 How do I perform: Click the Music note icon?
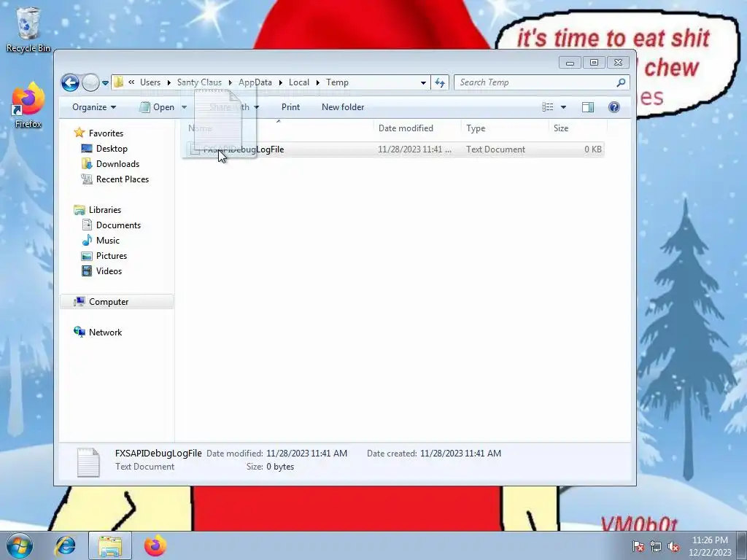pos(87,241)
